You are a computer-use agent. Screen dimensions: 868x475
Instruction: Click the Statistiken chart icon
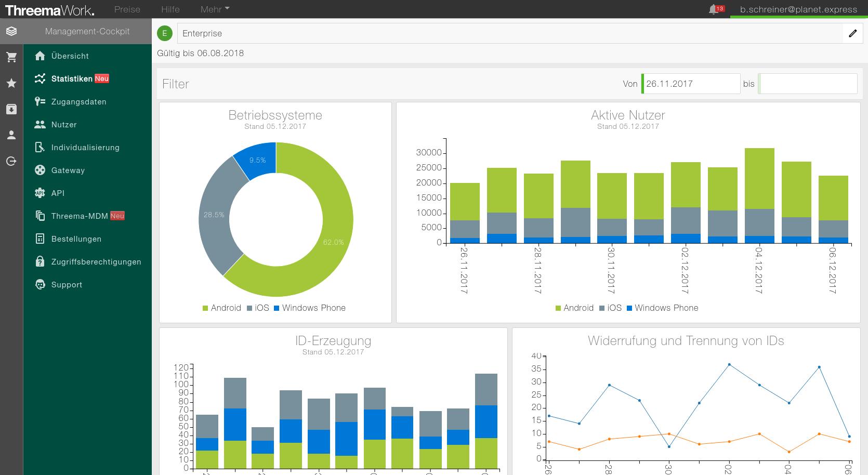pos(40,79)
